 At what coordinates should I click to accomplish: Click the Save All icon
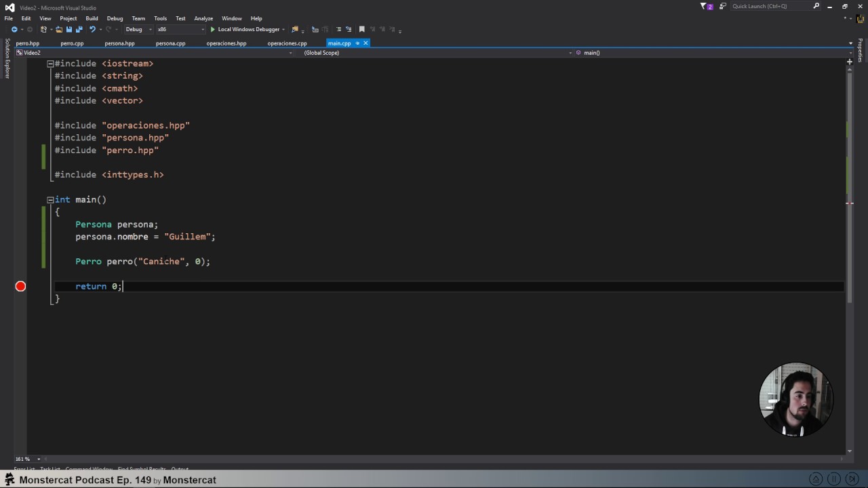click(79, 29)
